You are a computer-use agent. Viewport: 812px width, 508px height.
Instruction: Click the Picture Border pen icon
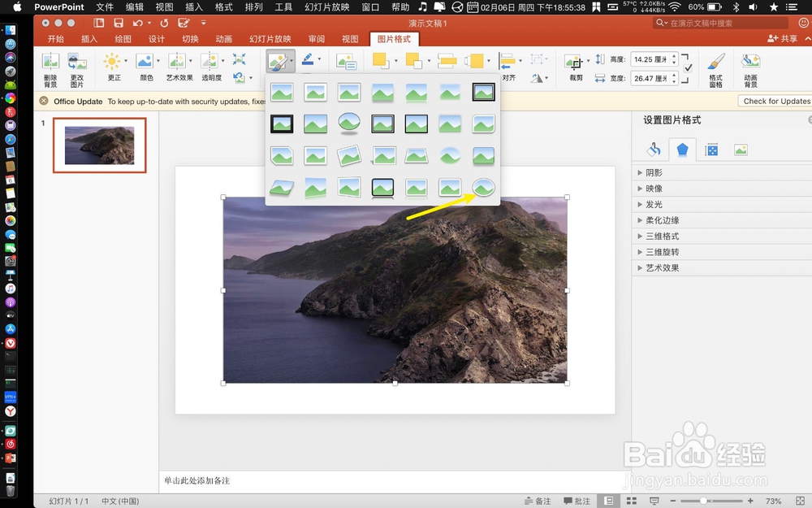(x=308, y=59)
